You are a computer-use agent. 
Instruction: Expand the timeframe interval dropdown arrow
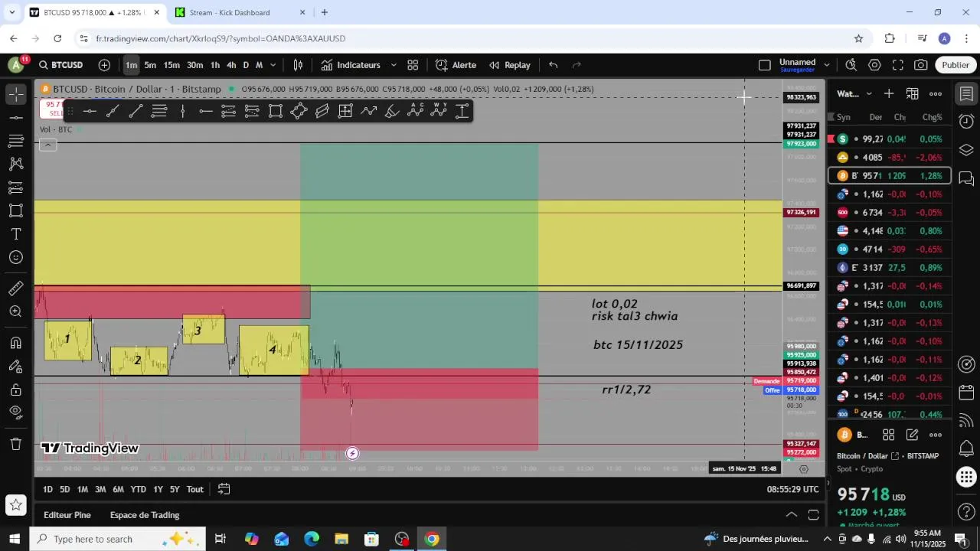[273, 65]
